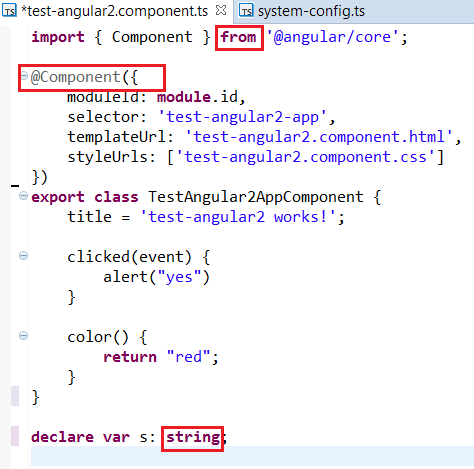Open the system-config.ts tab
Viewport: 474px width, 469px height.
click(x=311, y=11)
